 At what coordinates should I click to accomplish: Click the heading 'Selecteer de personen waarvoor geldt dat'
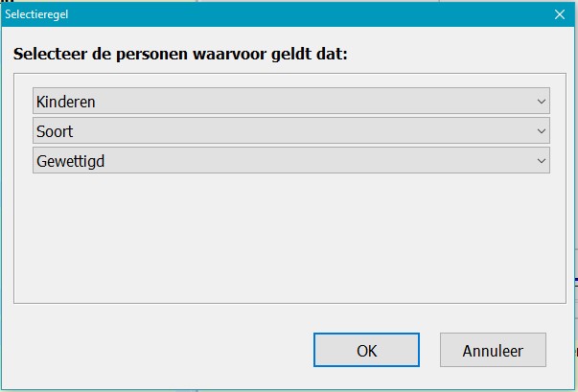coord(180,54)
